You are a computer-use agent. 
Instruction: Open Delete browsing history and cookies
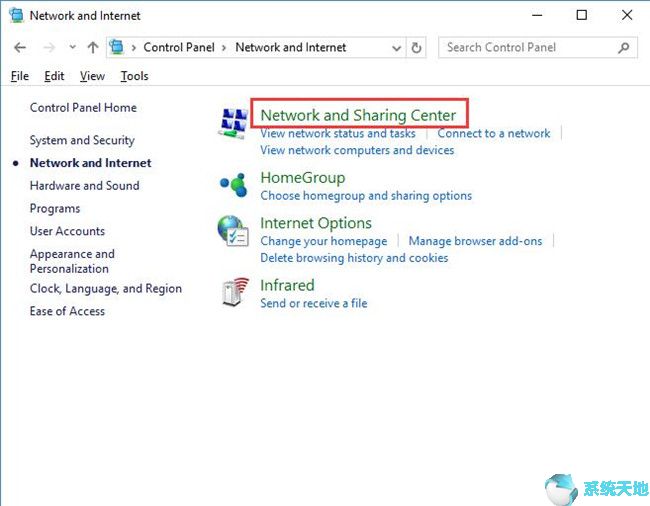pos(354,258)
